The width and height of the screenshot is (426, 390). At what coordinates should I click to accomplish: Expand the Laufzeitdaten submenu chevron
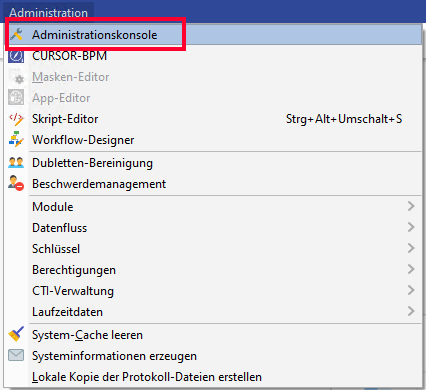(x=411, y=311)
